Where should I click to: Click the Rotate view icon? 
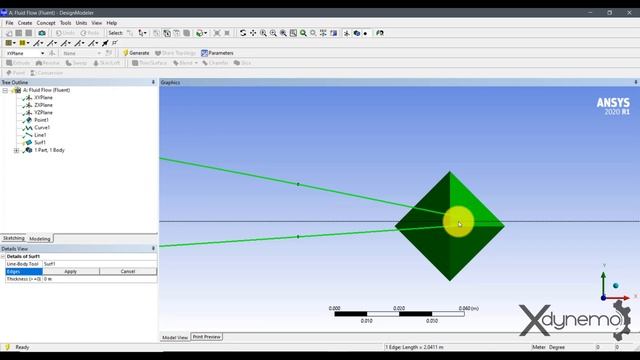243,33
